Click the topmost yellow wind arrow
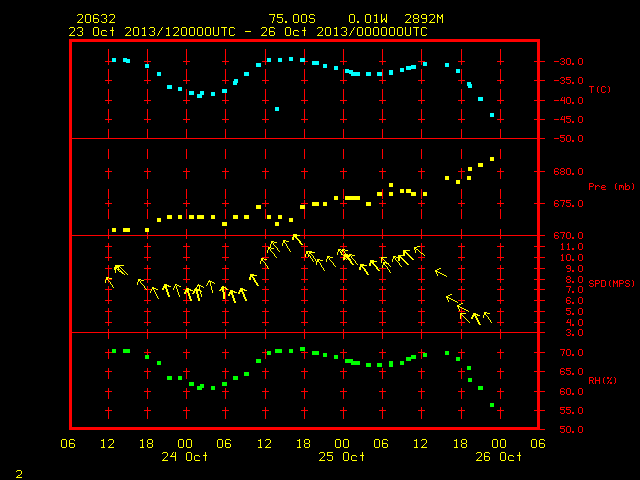This screenshot has height=480, width=640. pyautogui.click(x=298, y=239)
